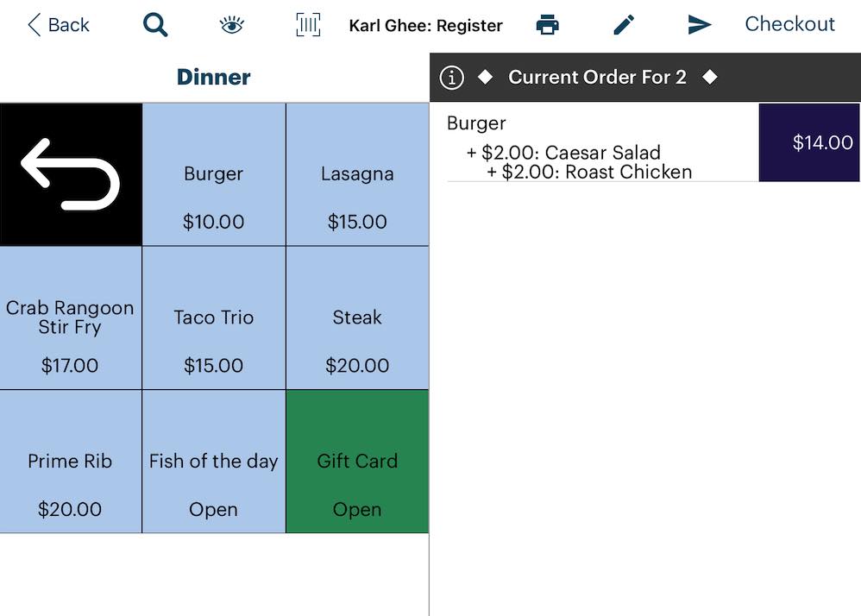Open order info via the circled-i icon
The height and width of the screenshot is (616, 861).
[452, 77]
